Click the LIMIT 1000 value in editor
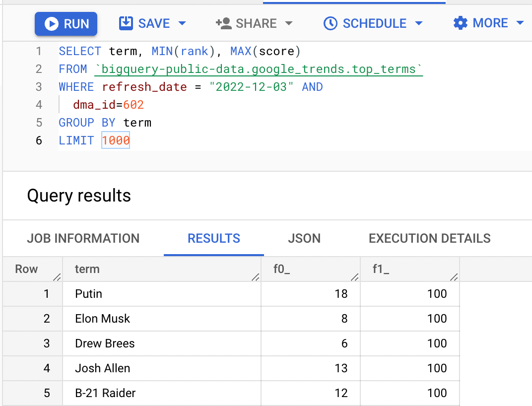 (116, 140)
